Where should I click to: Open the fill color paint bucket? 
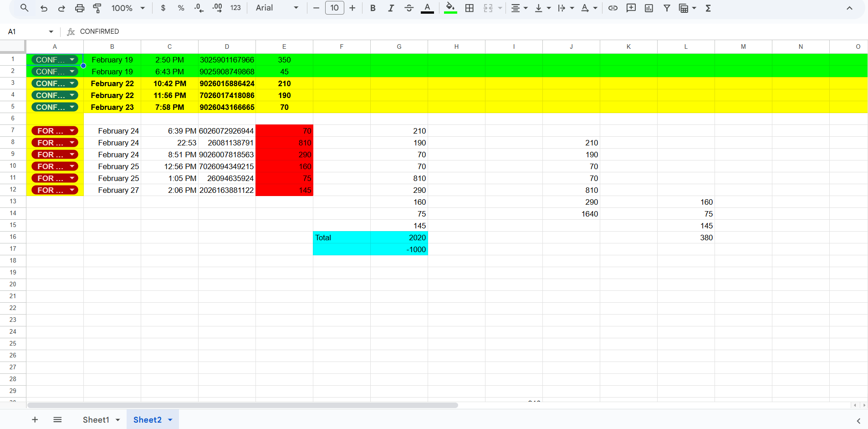tap(450, 8)
